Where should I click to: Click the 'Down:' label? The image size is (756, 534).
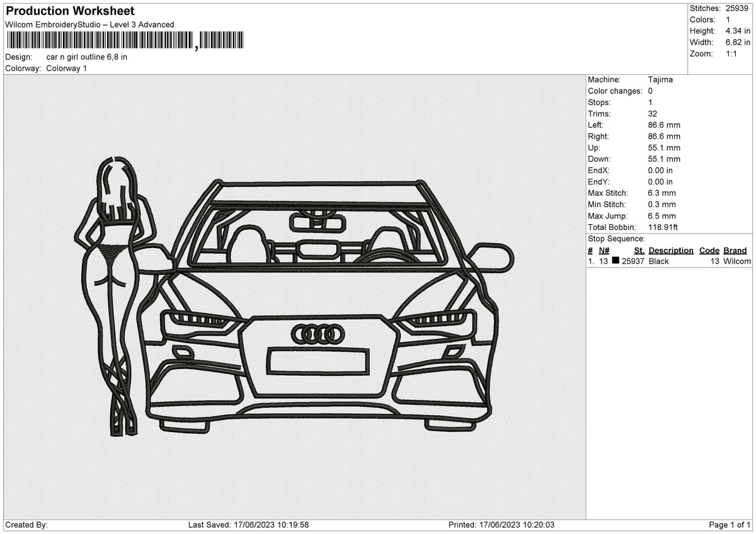coord(599,159)
